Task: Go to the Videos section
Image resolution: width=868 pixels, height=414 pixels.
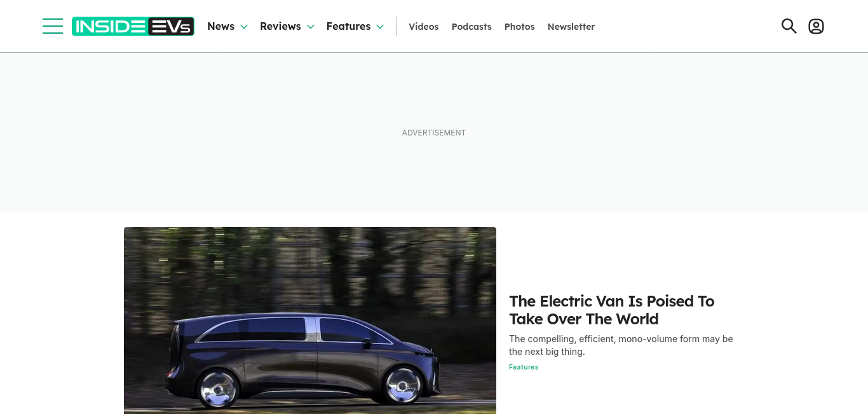Action: pos(424,27)
